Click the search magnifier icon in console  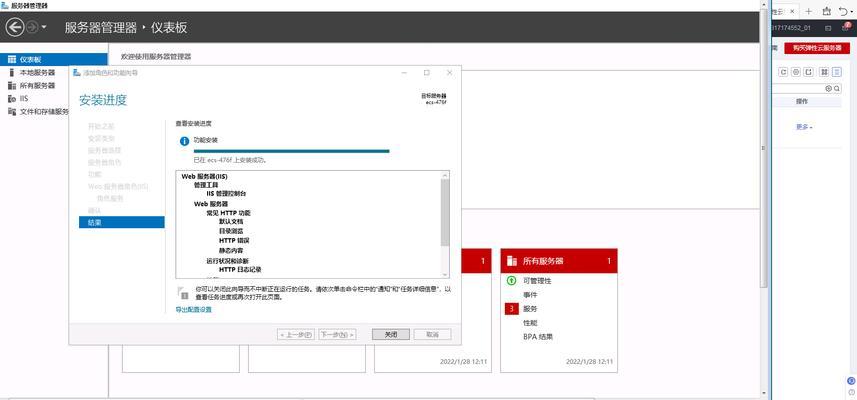(x=837, y=89)
